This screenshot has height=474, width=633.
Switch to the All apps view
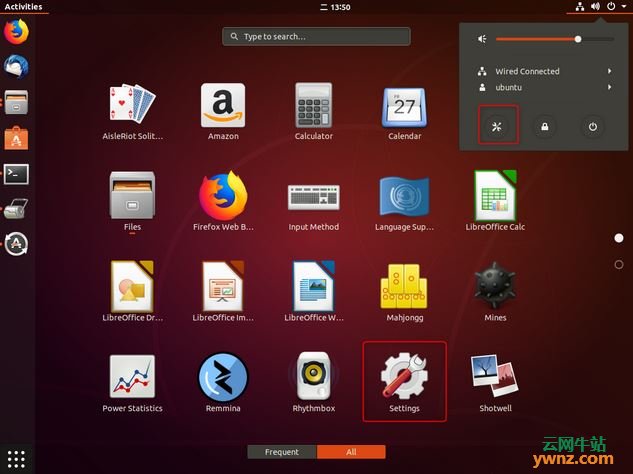351,452
